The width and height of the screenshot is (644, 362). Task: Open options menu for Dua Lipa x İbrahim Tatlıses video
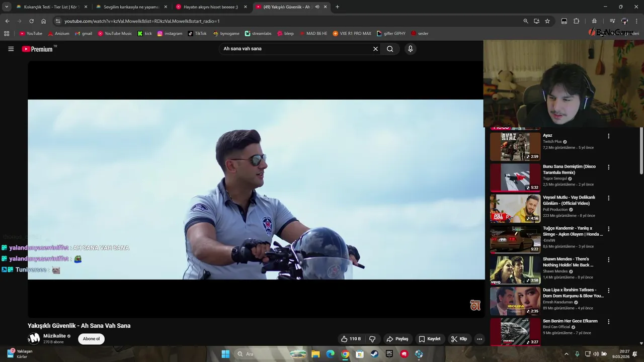pos(608,291)
